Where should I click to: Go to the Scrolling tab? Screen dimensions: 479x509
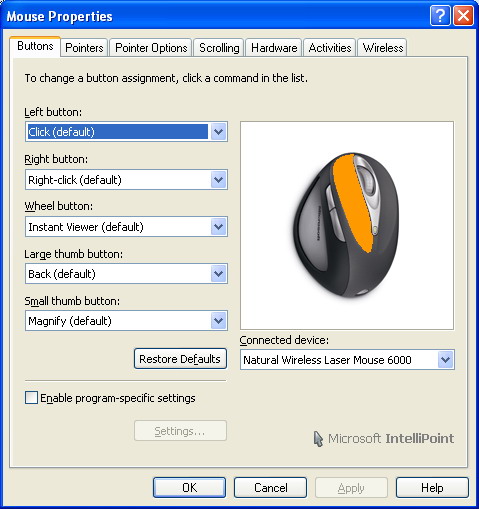click(219, 48)
